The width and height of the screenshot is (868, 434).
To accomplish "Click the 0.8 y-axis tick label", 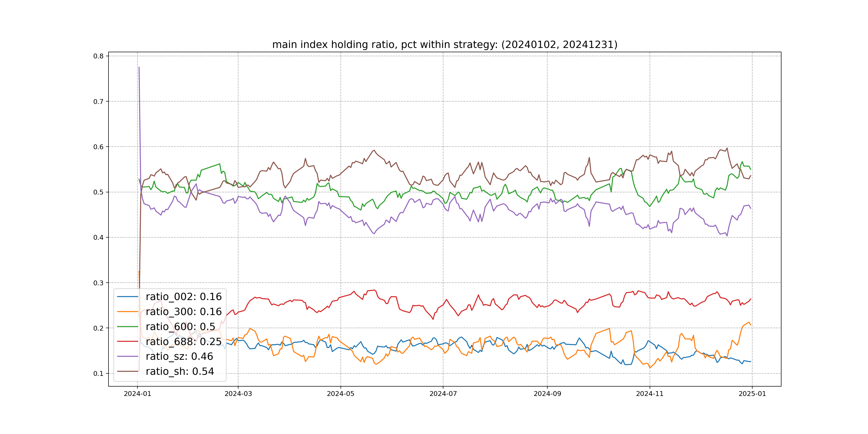I will [98, 56].
